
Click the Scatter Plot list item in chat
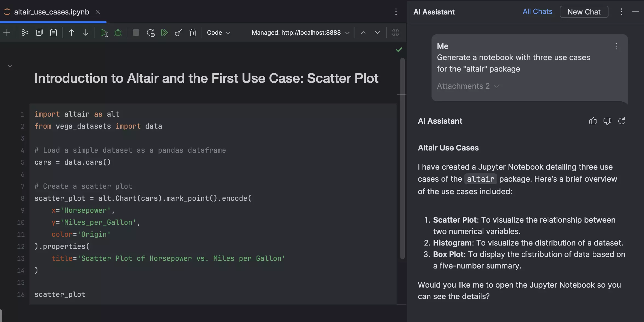click(x=520, y=226)
